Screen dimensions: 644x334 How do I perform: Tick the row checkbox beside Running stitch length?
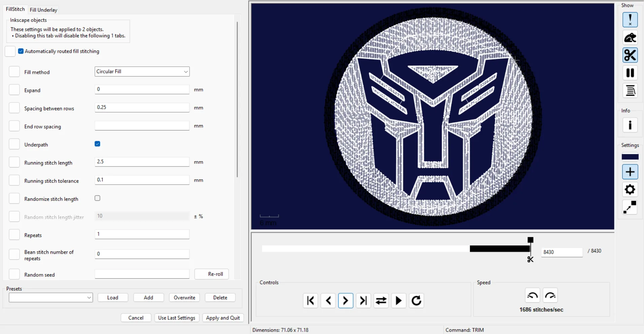(x=14, y=162)
